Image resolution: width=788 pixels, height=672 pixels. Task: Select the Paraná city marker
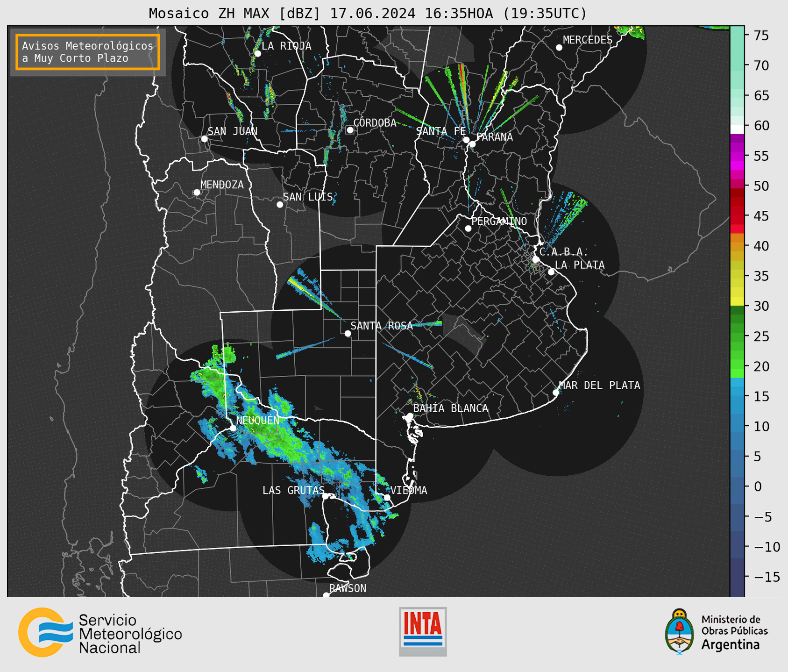click(x=472, y=144)
